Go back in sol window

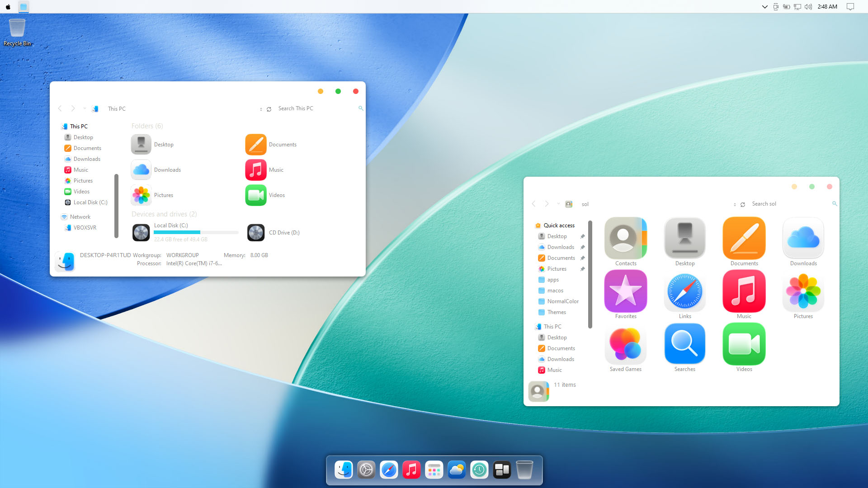pos(533,204)
